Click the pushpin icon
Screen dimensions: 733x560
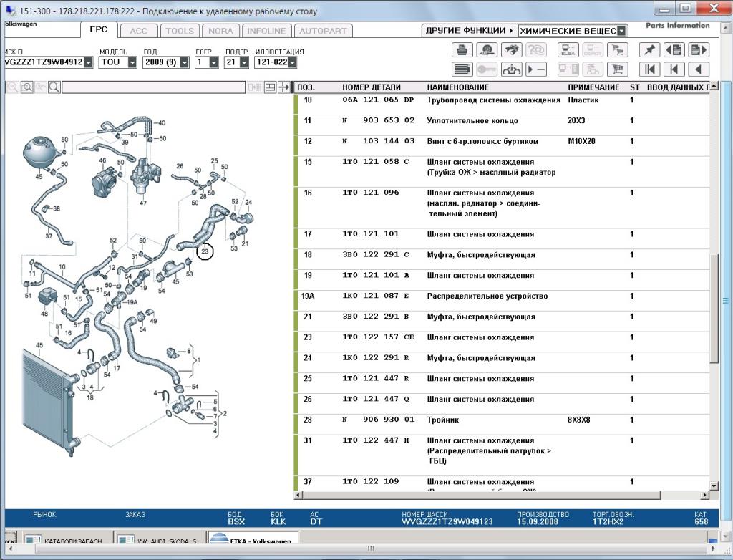point(649,49)
